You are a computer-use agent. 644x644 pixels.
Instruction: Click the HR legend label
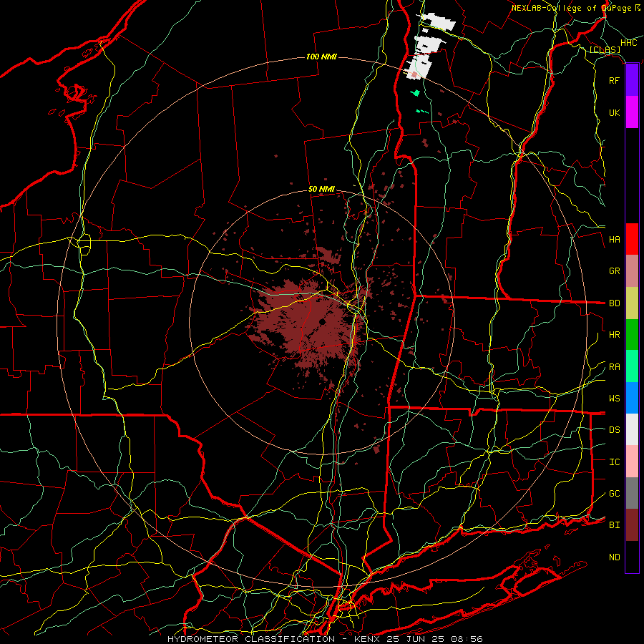pos(615,335)
